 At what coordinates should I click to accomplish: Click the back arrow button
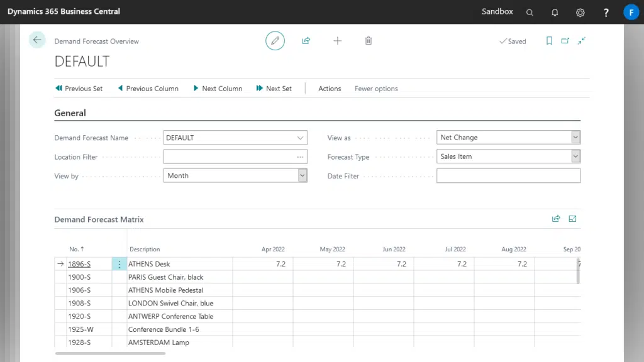[x=37, y=40]
